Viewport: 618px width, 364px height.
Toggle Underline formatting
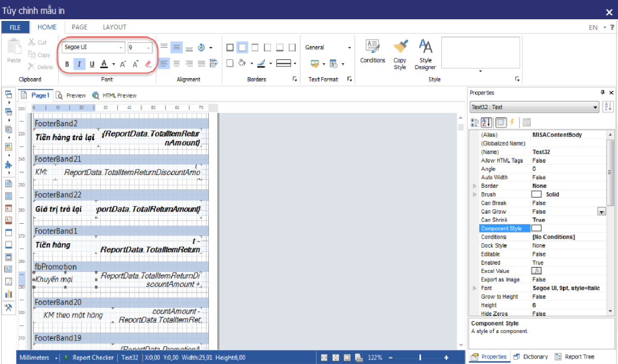pyautogui.click(x=92, y=64)
